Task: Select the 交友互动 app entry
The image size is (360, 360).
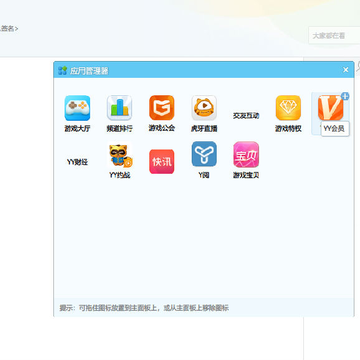Action: point(246,116)
